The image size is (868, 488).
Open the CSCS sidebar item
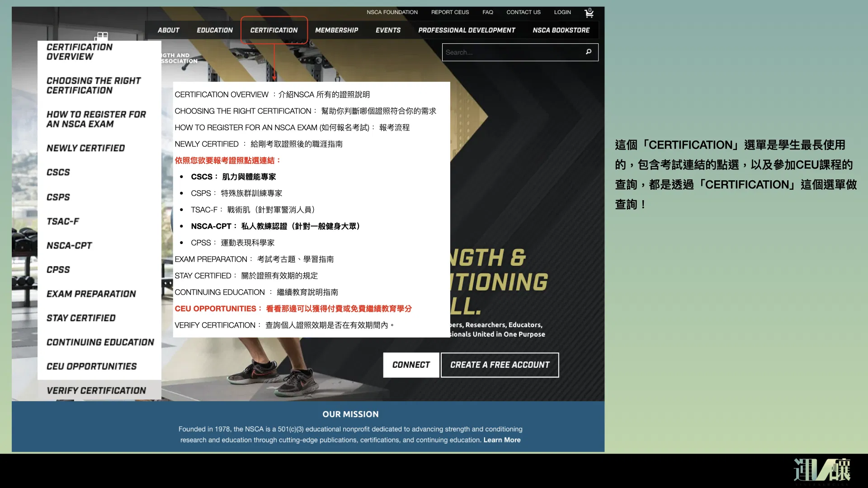[58, 173]
